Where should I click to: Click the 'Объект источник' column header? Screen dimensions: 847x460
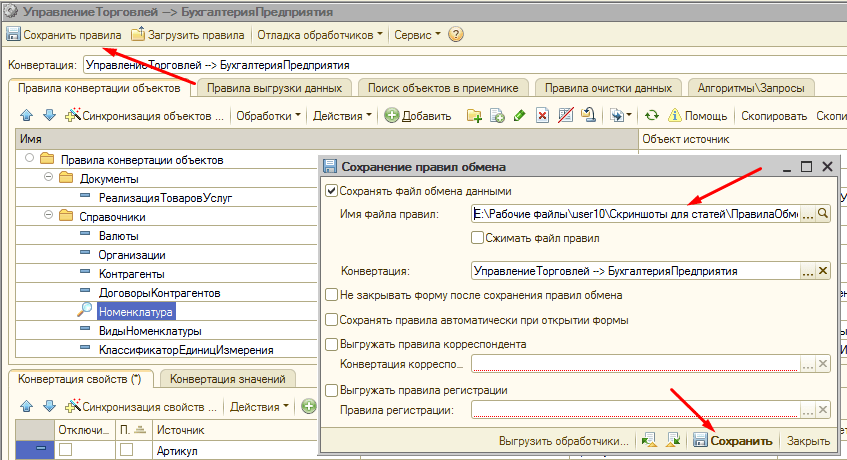click(x=743, y=139)
